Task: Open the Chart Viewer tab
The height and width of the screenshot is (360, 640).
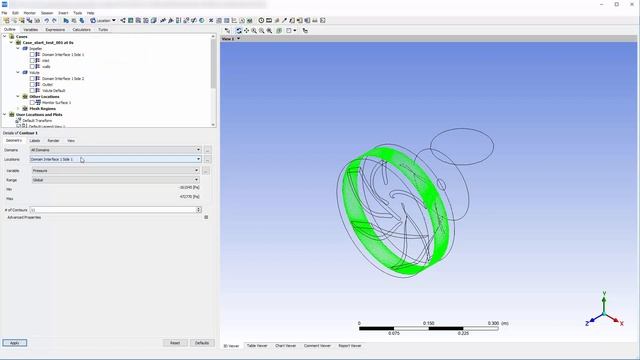Action: (285, 346)
